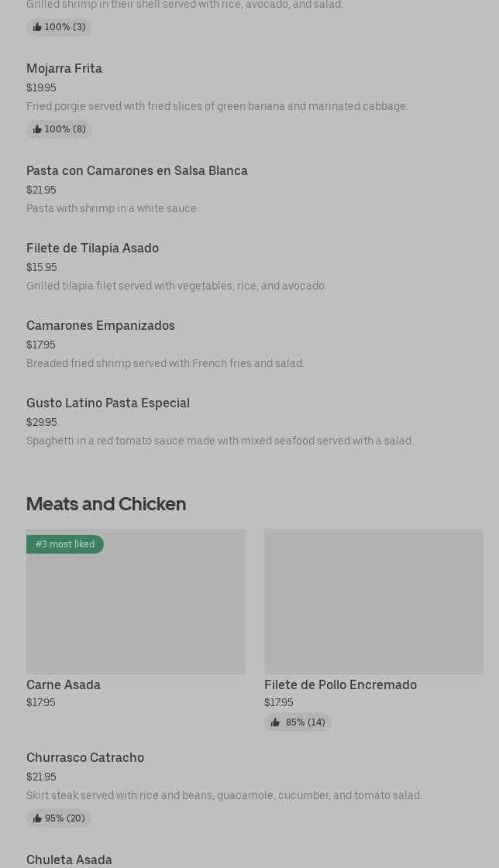Click the Mojarra Frita fried porgie description
Screen dimensions: 499x868
(217, 106)
